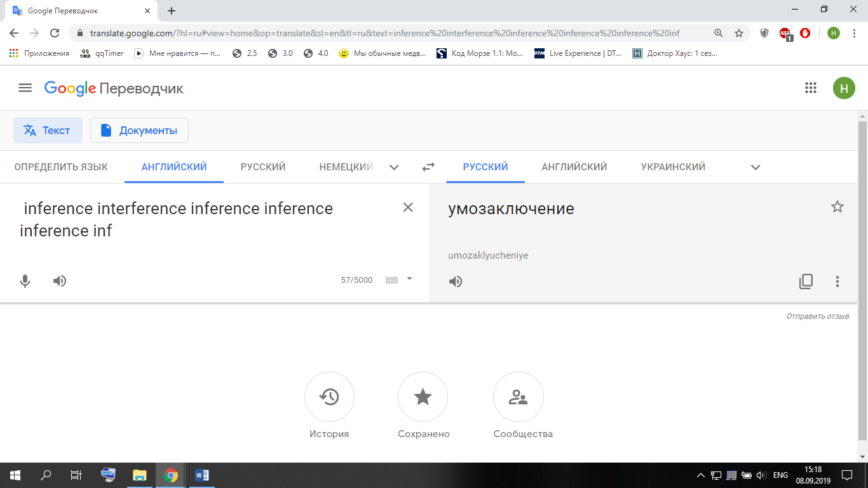Open the notification center
The width and height of the screenshot is (868, 488).
[847, 475]
